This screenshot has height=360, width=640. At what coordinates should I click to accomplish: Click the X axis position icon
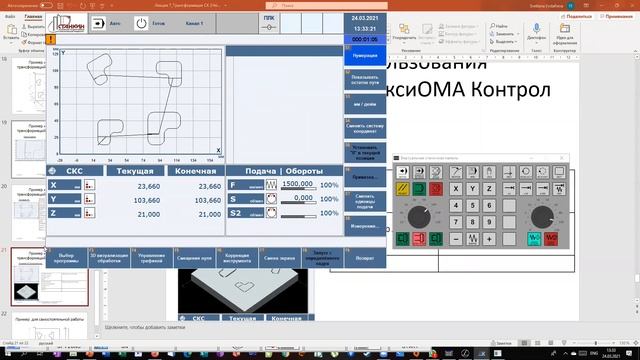click(x=89, y=185)
